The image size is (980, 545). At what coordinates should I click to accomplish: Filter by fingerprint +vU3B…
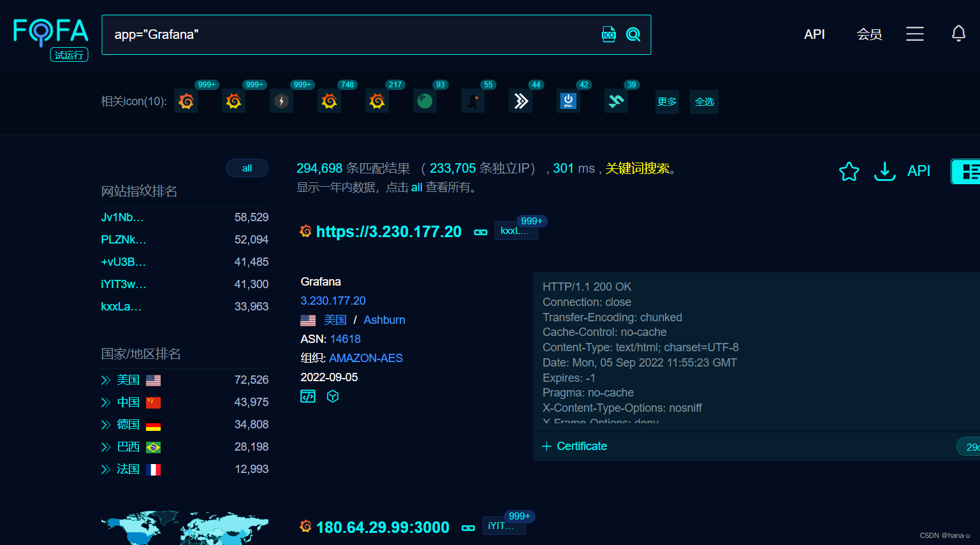tap(124, 262)
